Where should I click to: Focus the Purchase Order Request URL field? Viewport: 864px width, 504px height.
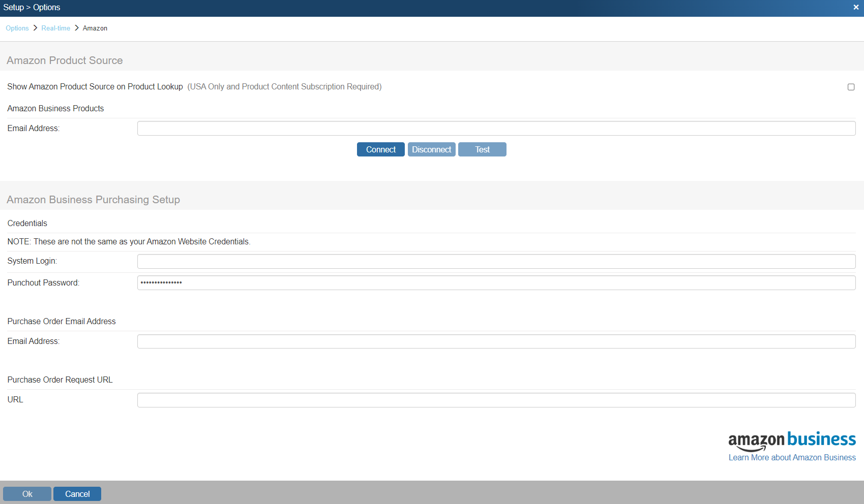496,400
